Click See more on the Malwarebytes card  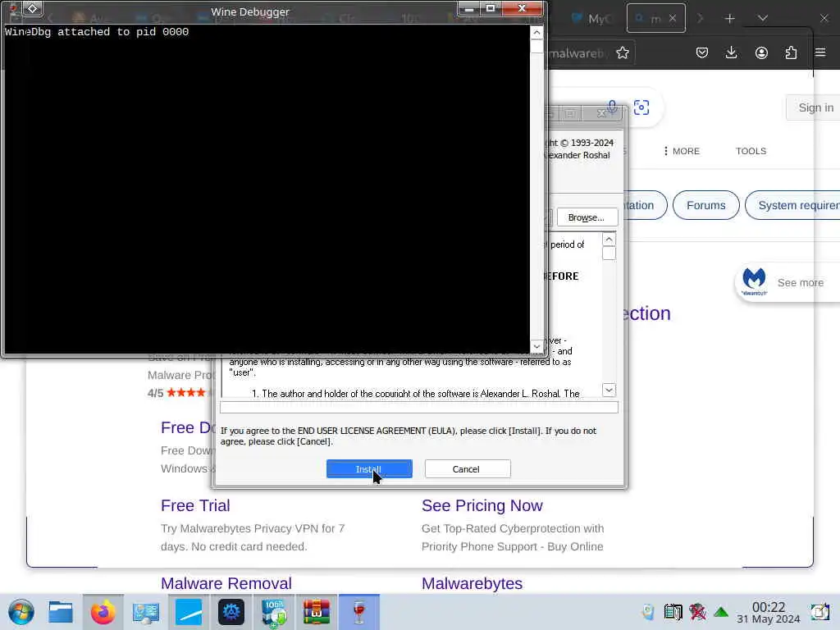(801, 283)
